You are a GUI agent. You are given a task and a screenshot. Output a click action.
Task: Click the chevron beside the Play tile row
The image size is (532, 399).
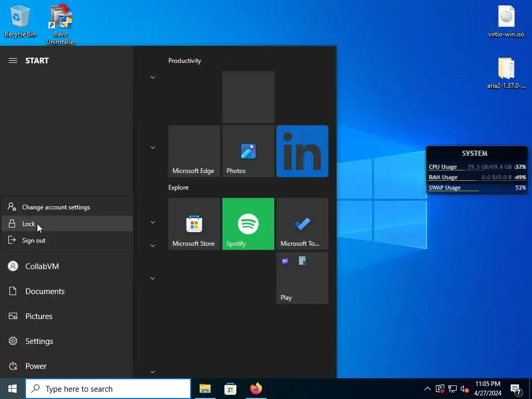pyautogui.click(x=153, y=278)
